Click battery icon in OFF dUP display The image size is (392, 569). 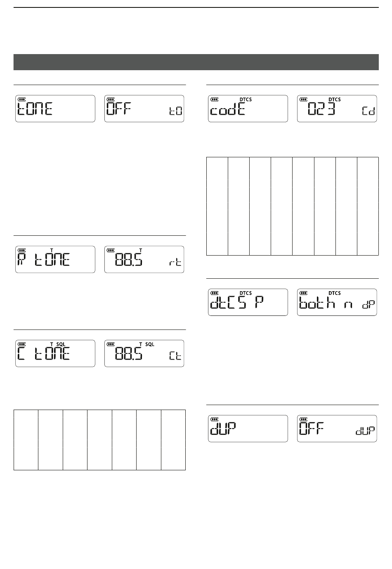click(303, 420)
